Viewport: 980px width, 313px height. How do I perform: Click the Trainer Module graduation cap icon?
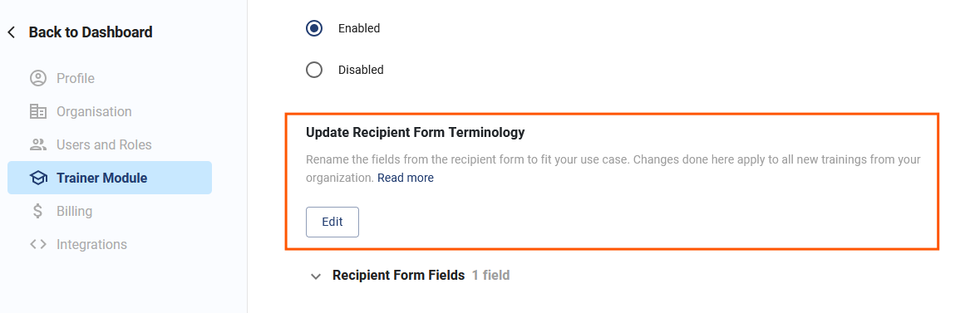click(38, 178)
